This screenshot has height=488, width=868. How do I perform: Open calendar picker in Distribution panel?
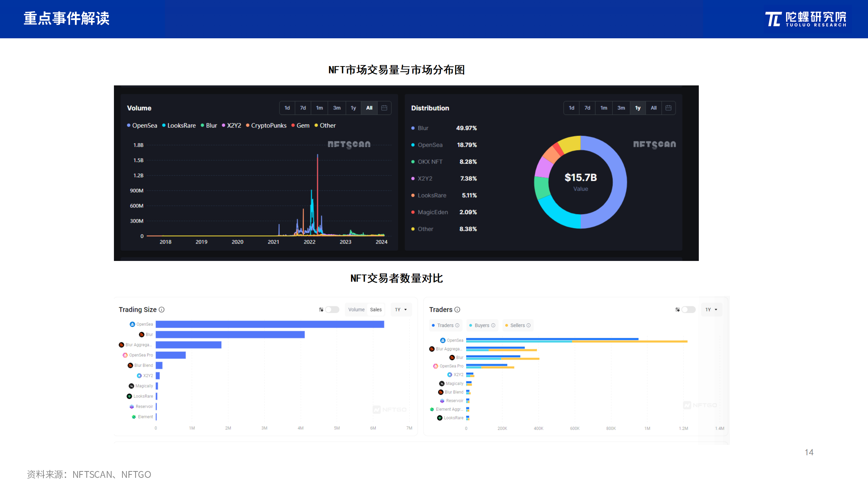(x=668, y=108)
